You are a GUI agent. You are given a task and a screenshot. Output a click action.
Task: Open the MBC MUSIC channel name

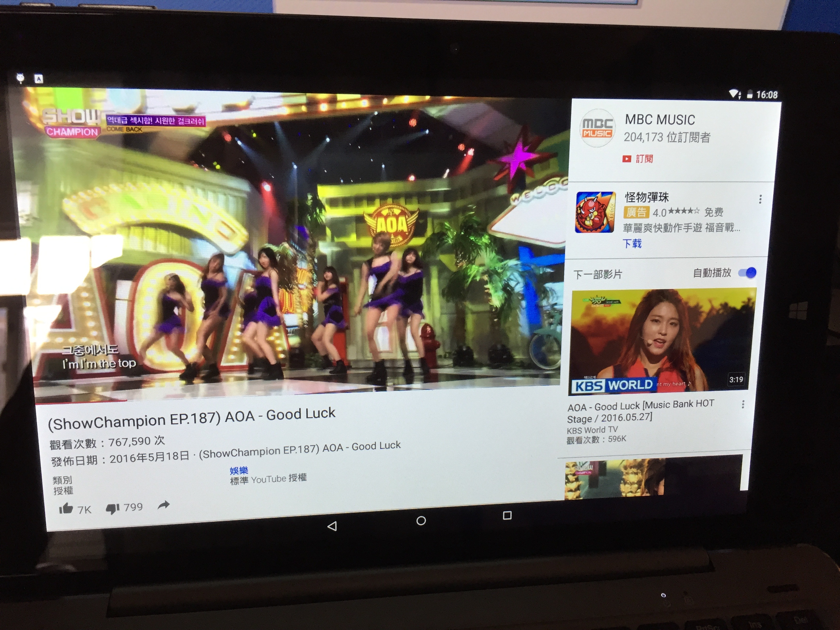pos(660,120)
